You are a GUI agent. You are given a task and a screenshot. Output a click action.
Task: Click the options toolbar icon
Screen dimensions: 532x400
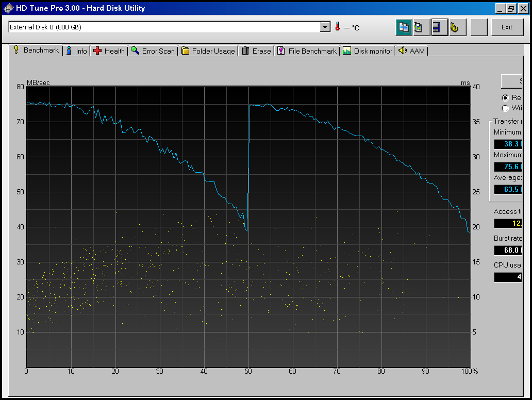coord(457,27)
